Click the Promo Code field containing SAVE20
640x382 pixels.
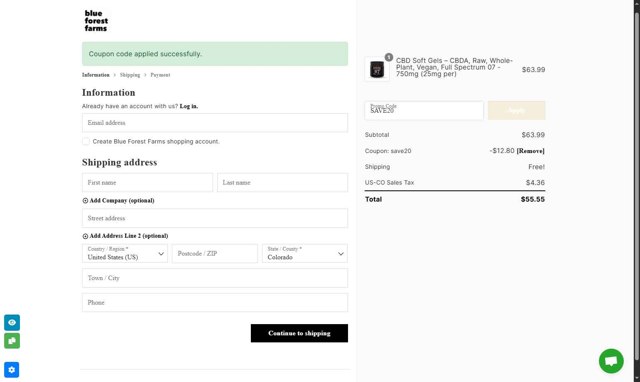coord(424,111)
